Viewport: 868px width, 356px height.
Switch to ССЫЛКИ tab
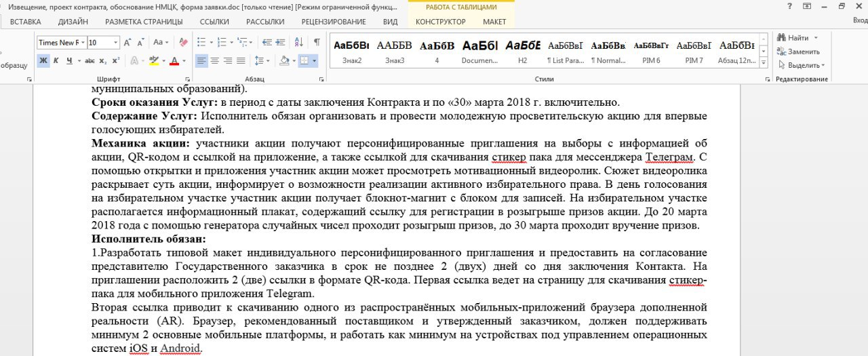click(x=214, y=22)
